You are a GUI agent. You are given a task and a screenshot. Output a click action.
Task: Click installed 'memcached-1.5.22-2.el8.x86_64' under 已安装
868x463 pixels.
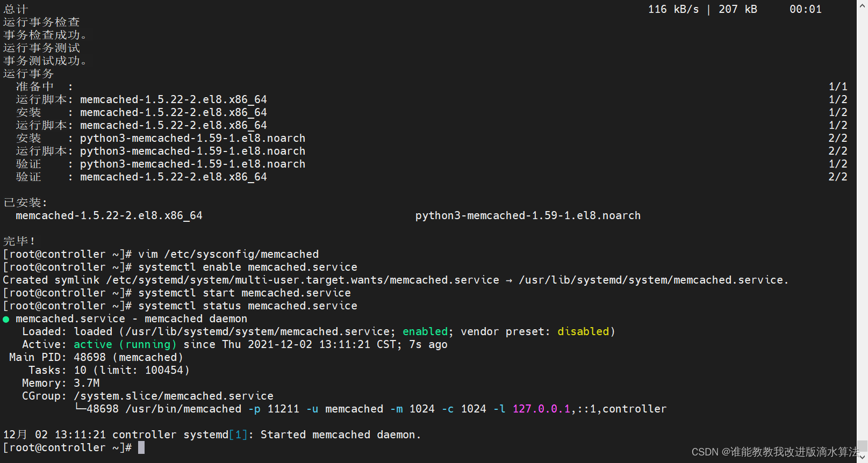(x=109, y=215)
